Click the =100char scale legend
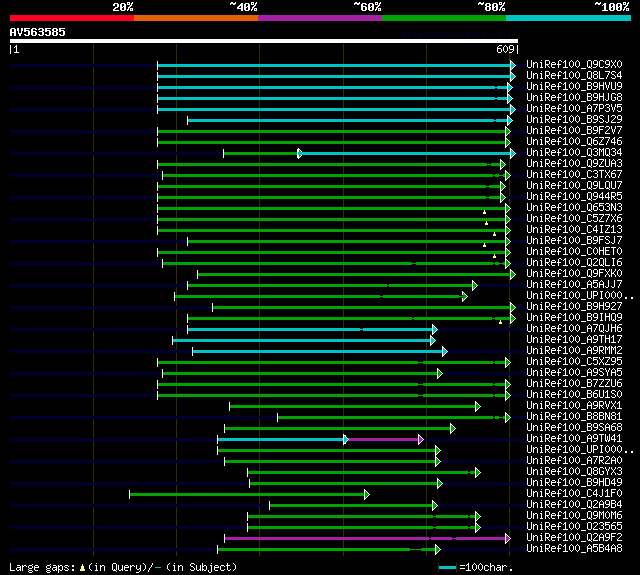Viewport: 640px width, 575px height. point(476,567)
